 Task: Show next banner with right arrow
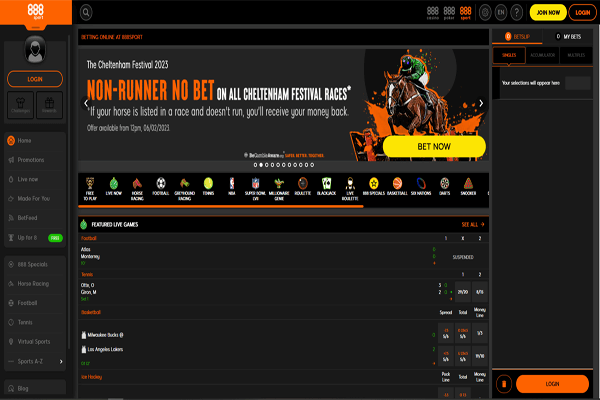coord(481,103)
